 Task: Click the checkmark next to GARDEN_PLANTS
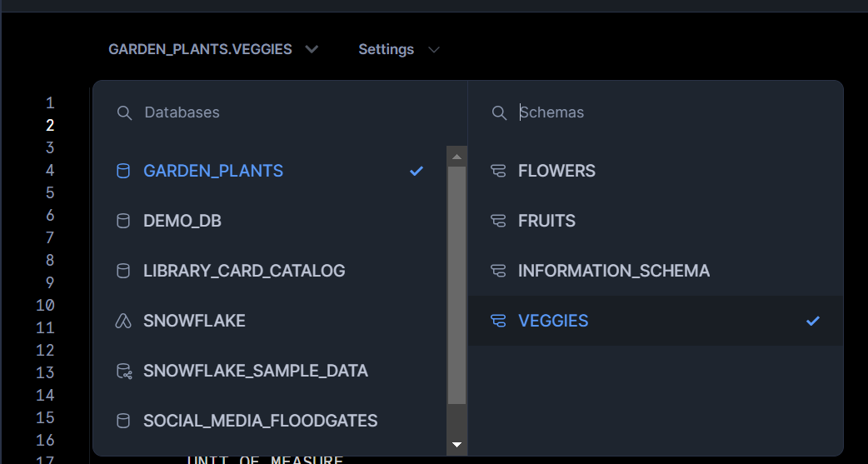(x=417, y=171)
